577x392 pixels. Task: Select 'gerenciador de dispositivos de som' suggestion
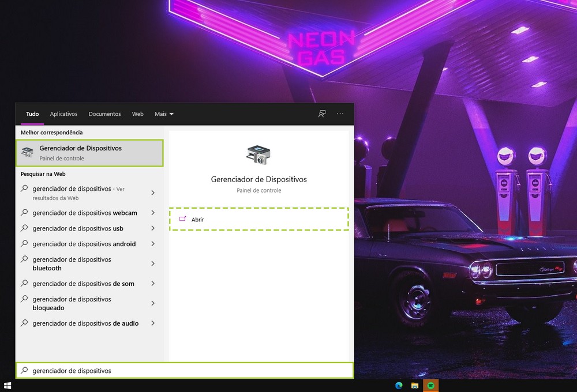pos(89,284)
